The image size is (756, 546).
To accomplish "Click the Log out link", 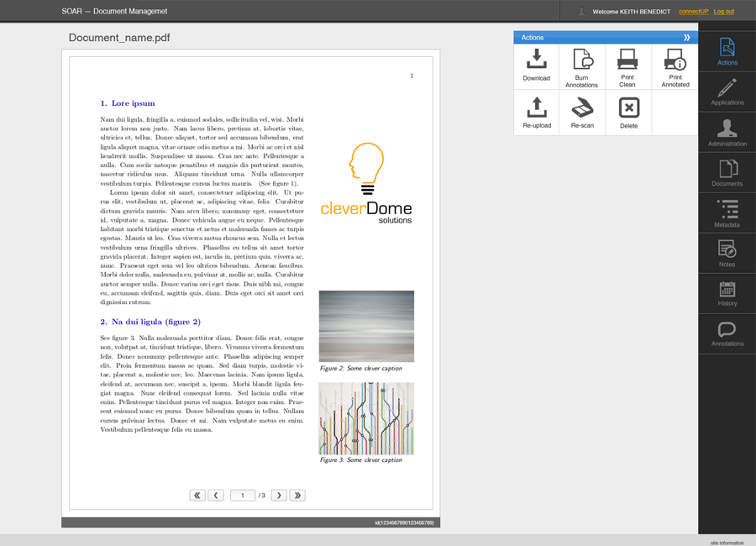I will point(723,12).
